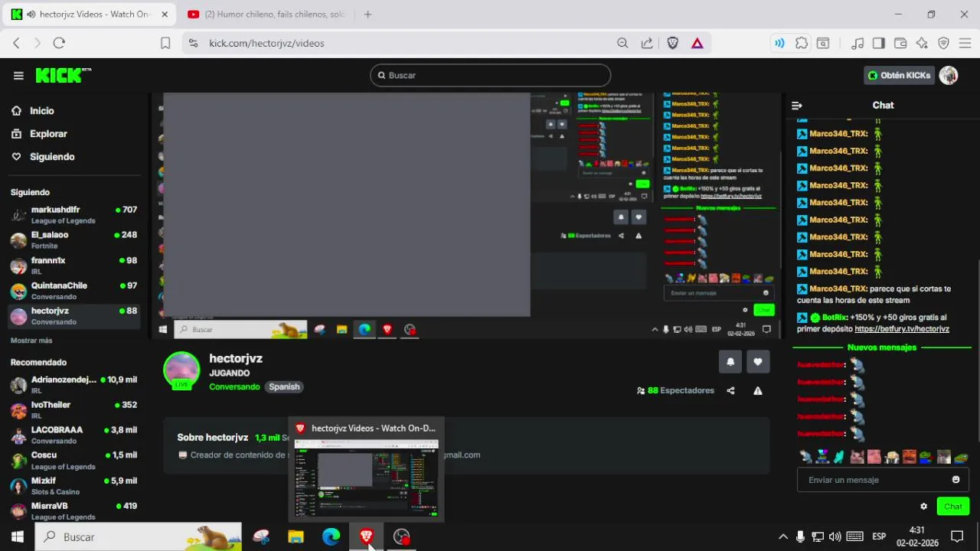
Task: Click the KICK logo
Action: (63, 75)
